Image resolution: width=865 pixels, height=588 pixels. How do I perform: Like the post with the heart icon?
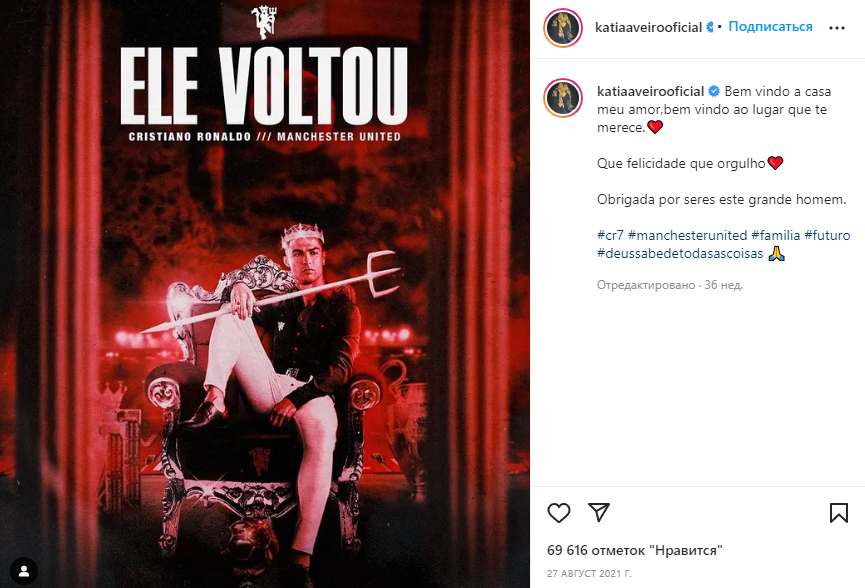558,513
